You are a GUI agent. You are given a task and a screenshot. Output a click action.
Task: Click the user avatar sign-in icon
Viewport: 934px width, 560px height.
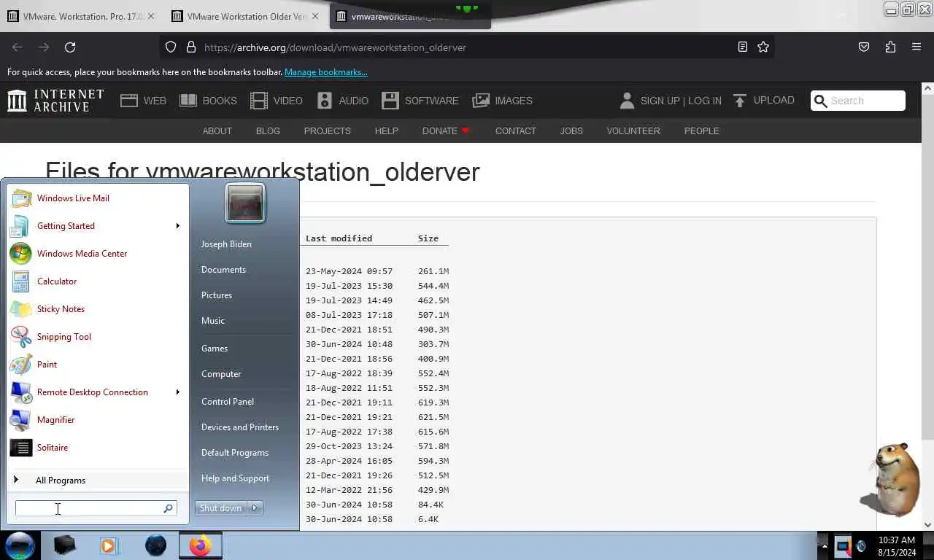point(627,101)
